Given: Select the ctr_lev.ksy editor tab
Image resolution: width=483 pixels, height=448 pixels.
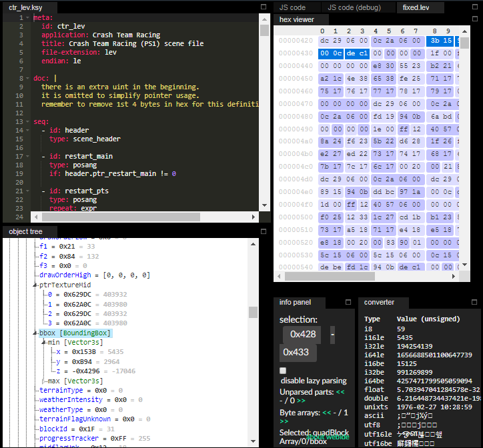Looking at the screenshot, I should click(x=25, y=7).
